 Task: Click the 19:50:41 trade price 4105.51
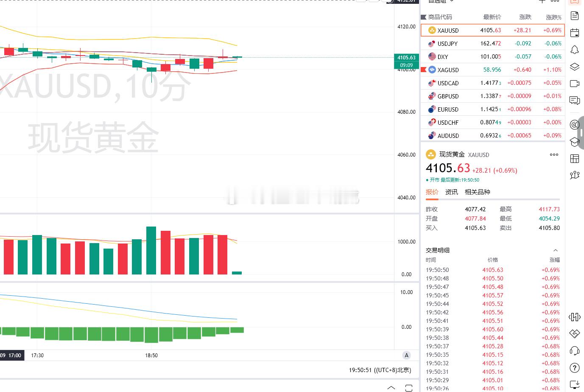pos(493,321)
